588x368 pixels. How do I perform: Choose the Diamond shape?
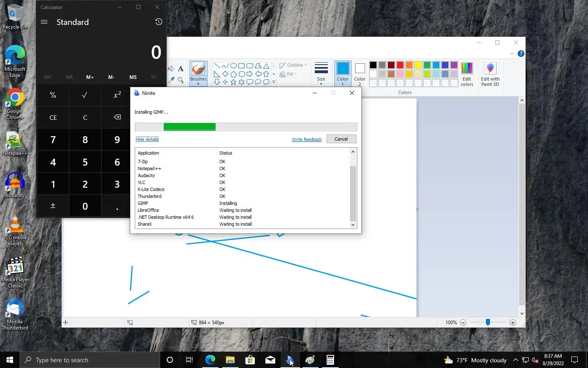point(225,74)
